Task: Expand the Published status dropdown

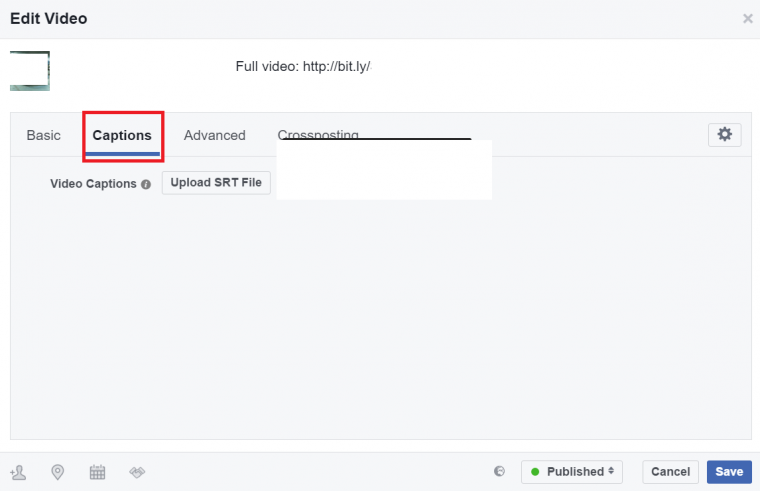Action: tap(572, 472)
